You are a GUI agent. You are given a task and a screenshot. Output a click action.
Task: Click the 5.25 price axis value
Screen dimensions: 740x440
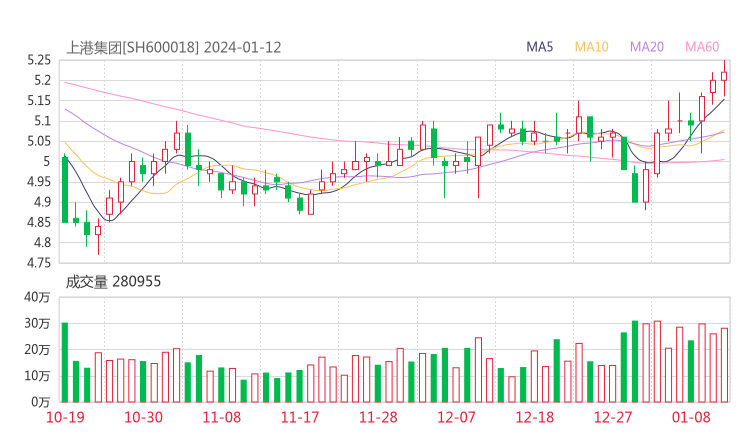click(39, 60)
